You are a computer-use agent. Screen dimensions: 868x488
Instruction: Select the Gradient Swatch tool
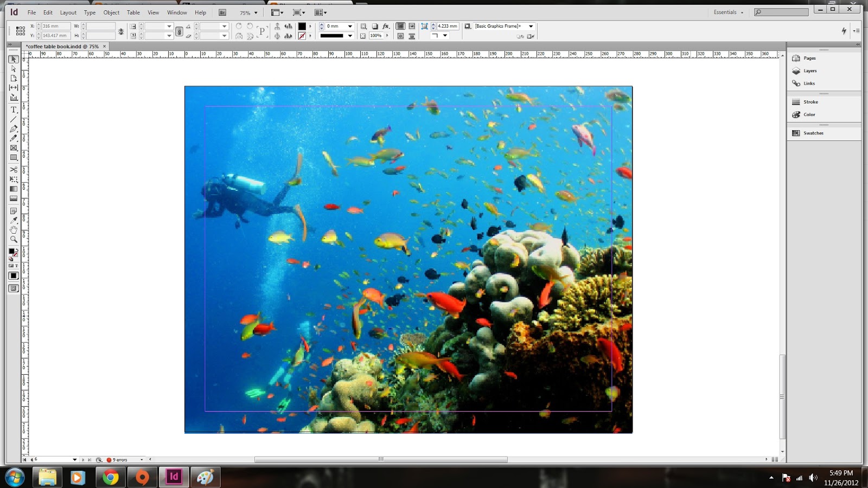[x=14, y=189]
